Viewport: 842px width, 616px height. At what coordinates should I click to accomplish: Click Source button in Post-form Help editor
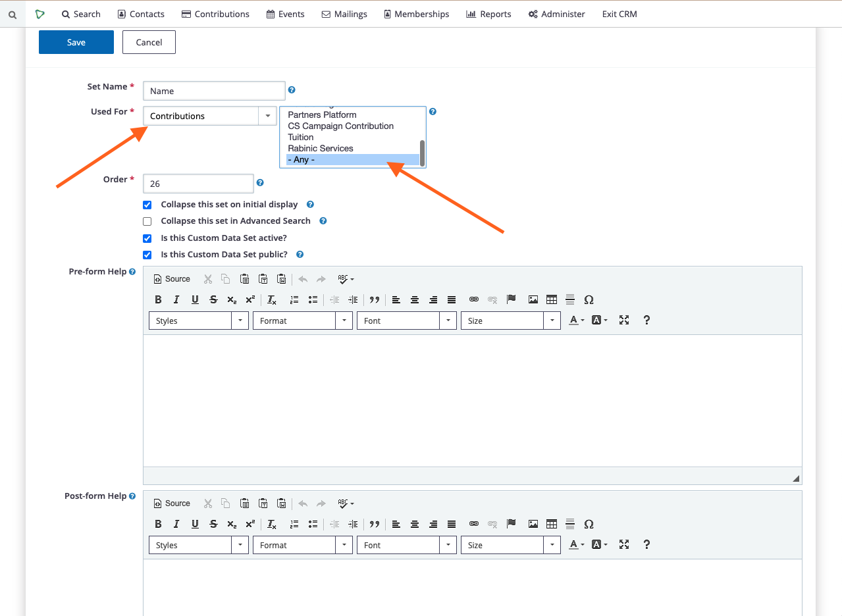click(x=172, y=503)
